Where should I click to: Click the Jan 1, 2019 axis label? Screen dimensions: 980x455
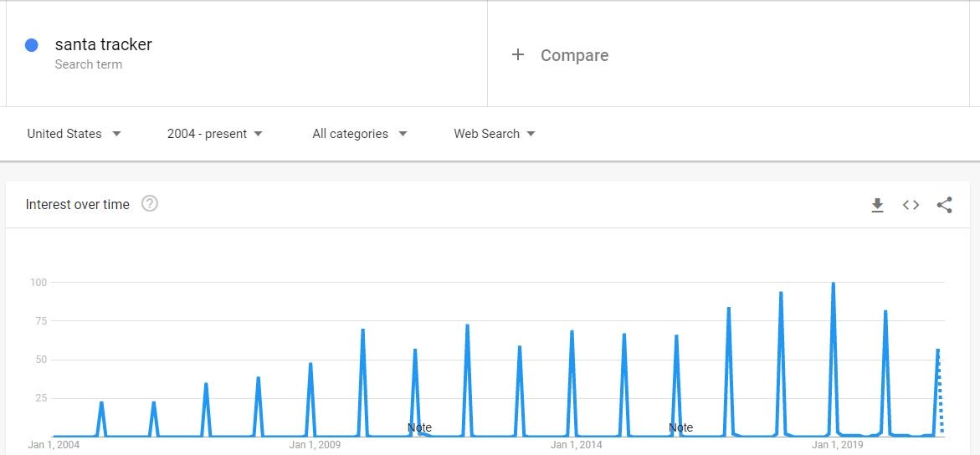pos(838,445)
